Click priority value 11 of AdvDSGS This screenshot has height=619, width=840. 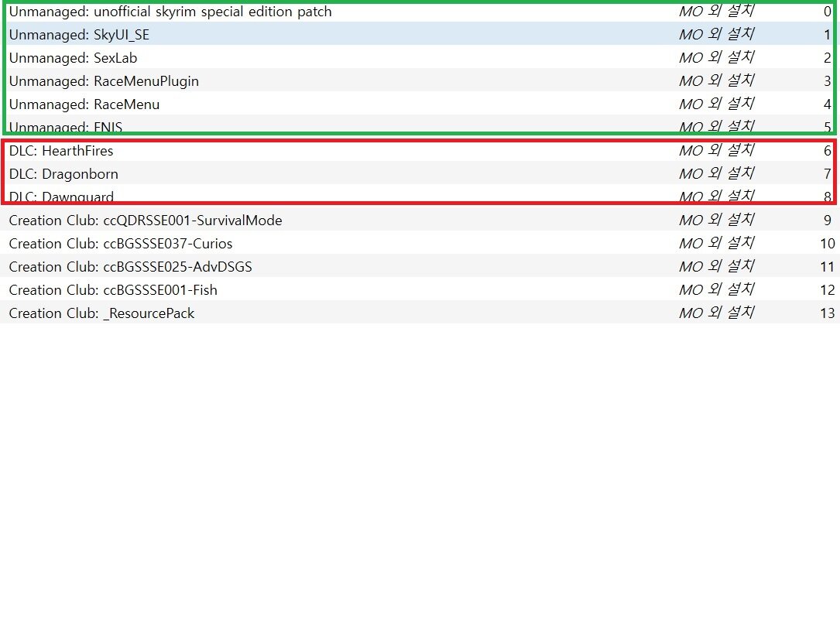pyautogui.click(x=827, y=266)
